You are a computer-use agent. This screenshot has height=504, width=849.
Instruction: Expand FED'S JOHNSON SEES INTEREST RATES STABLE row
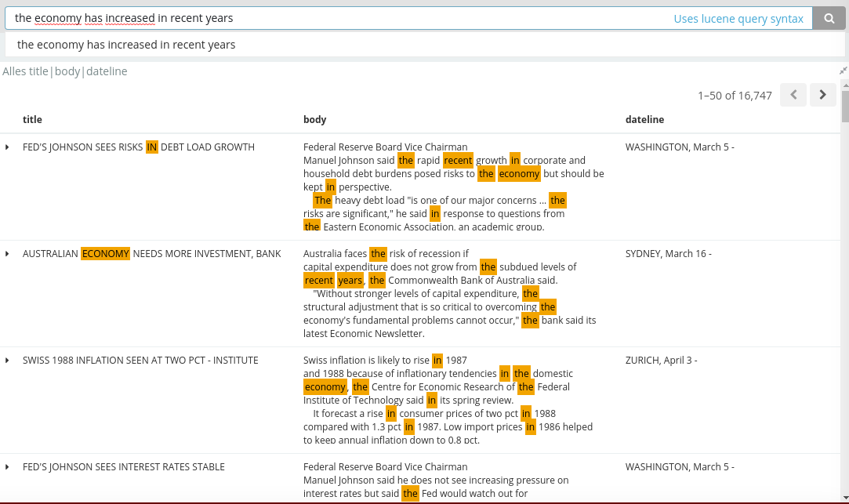coord(7,467)
